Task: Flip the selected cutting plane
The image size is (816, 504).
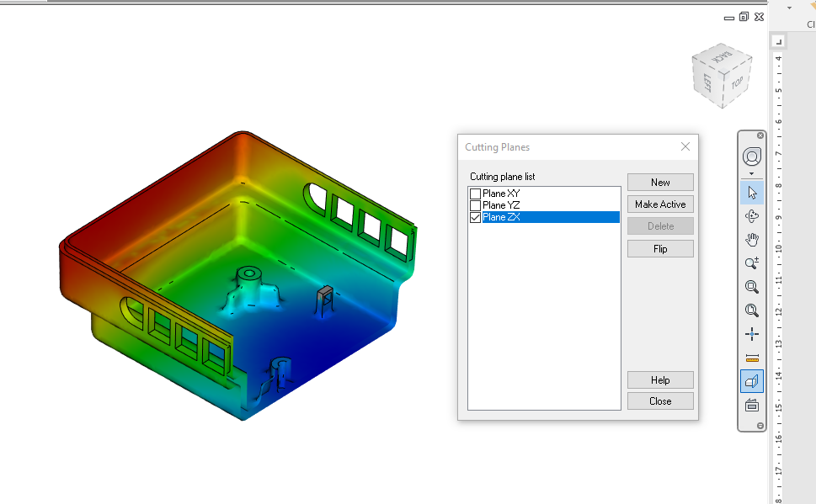Action: 659,248
